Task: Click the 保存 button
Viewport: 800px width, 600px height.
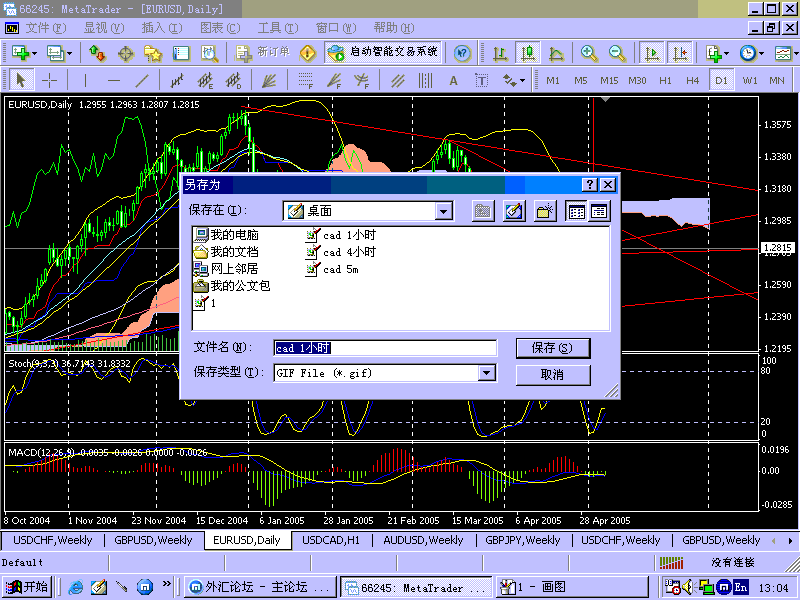Action: coord(552,348)
